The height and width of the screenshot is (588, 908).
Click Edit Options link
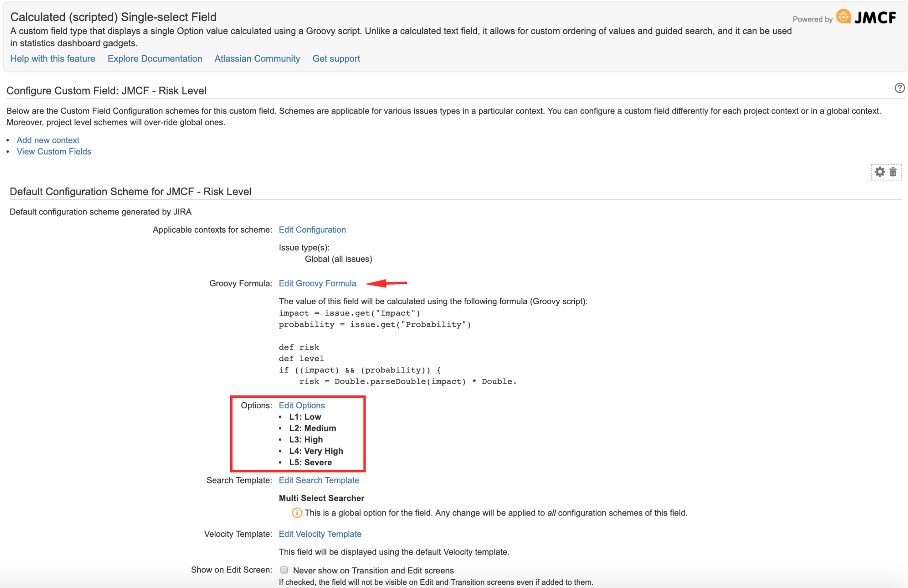(x=302, y=405)
